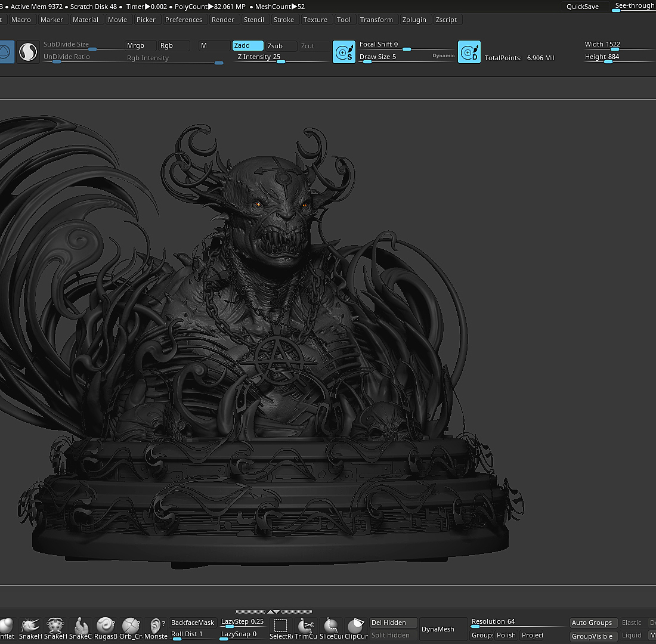Open the Tool menu
Image resolution: width=656 pixels, height=644 pixels.
point(344,20)
